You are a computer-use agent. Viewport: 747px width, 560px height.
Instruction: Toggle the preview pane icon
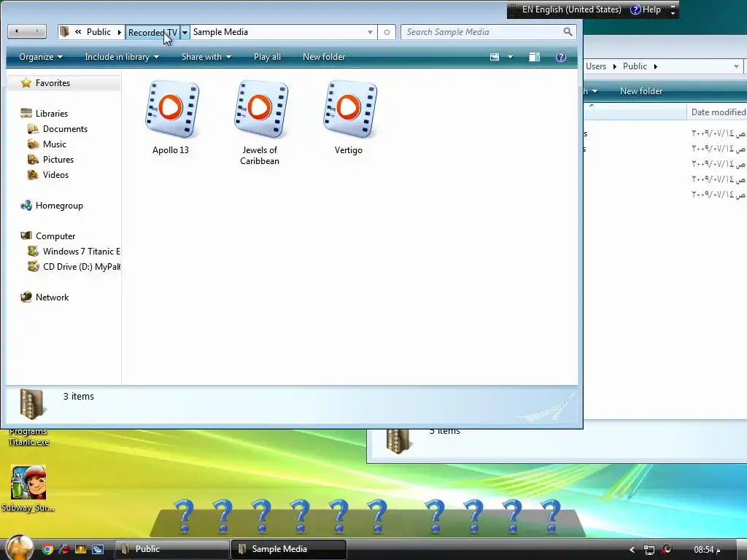534,57
